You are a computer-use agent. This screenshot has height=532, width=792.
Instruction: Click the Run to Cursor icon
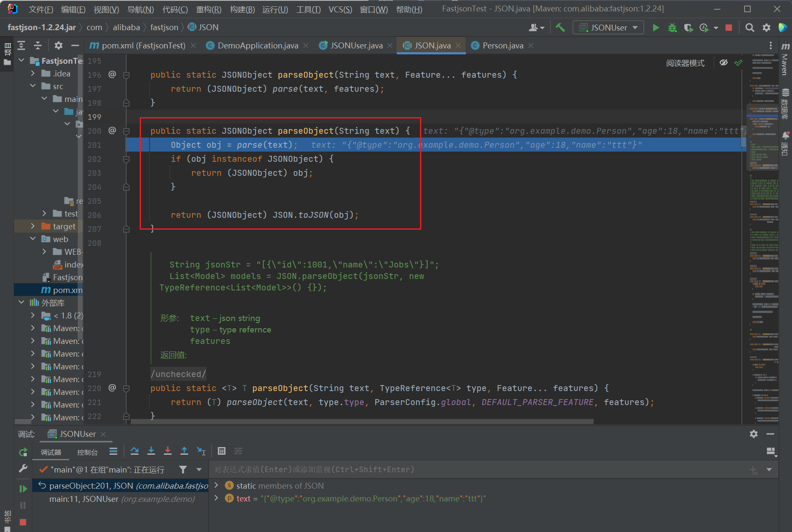click(201, 451)
